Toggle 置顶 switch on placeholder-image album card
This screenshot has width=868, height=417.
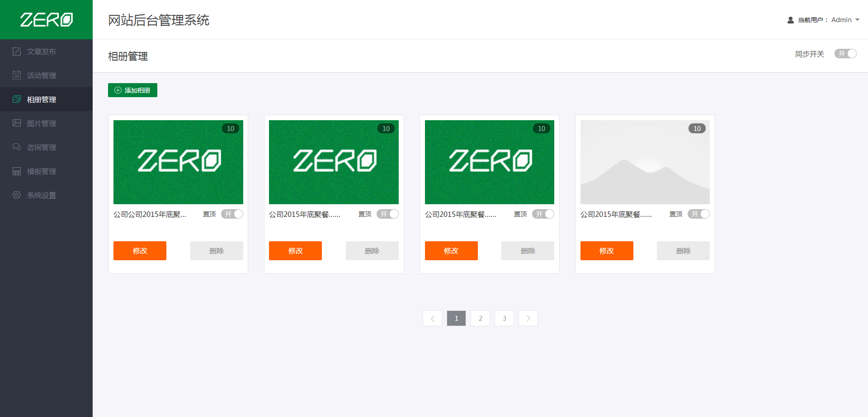[x=699, y=214]
